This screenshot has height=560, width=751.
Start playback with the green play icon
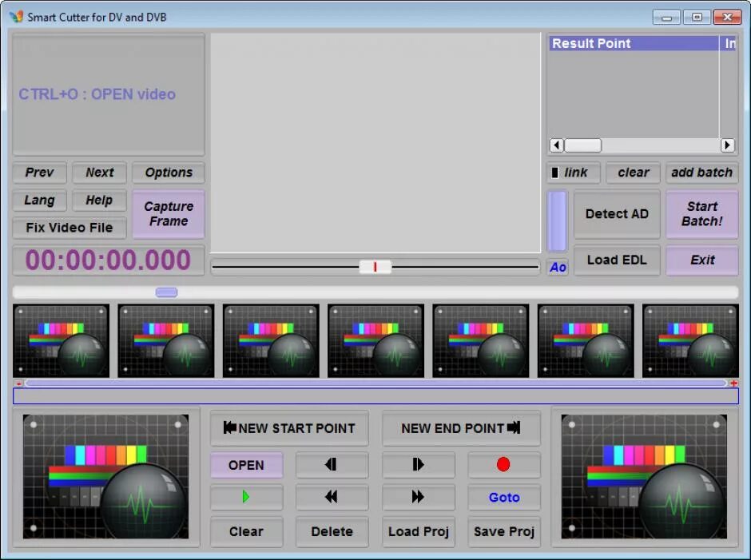click(246, 497)
